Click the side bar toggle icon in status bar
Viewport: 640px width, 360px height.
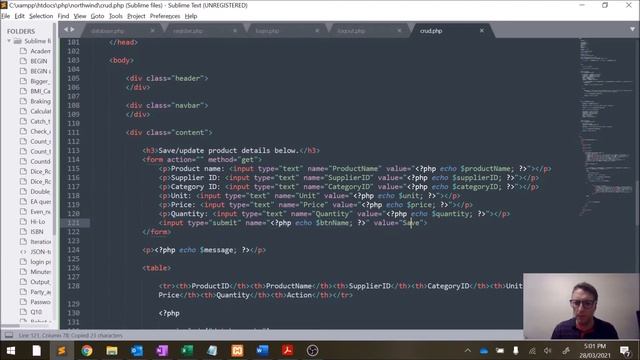[x=9, y=335]
